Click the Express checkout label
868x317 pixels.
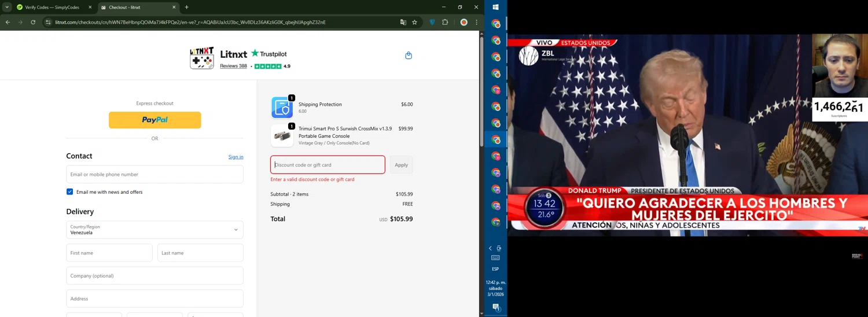click(155, 104)
